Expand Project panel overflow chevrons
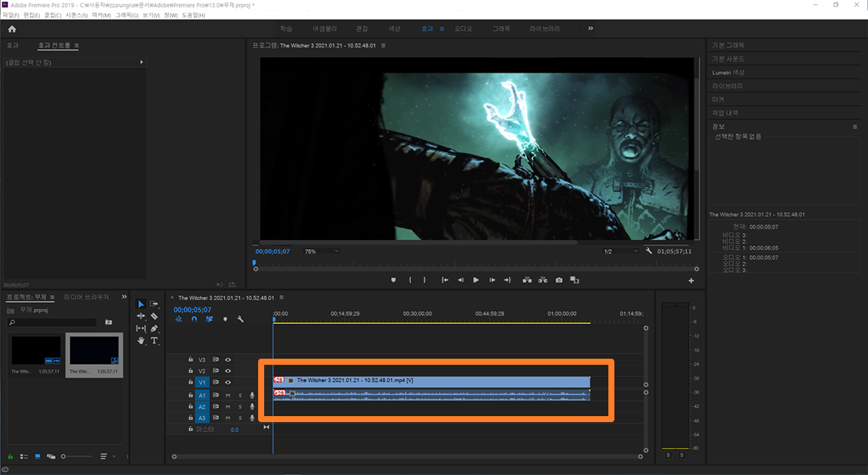Screen dimensions: 868x475 pyautogui.click(x=124, y=297)
